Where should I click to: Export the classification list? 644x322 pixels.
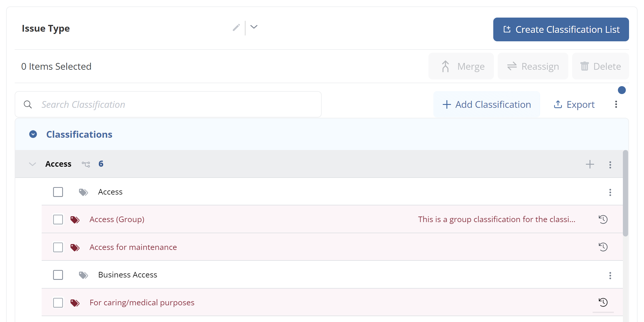click(574, 104)
